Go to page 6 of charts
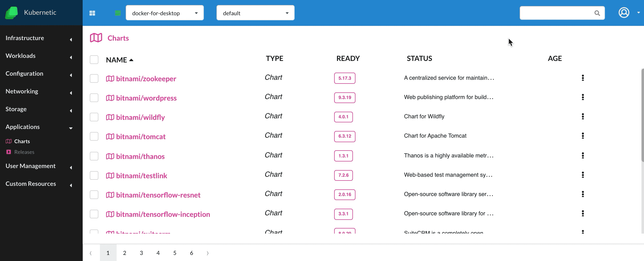The height and width of the screenshot is (261, 644). (191, 253)
